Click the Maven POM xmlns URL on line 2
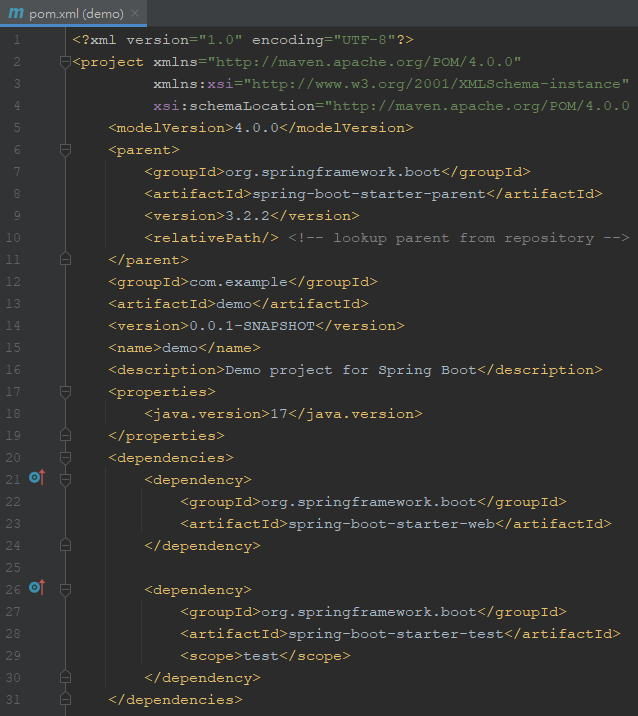This screenshot has width=638, height=716. coord(364,62)
